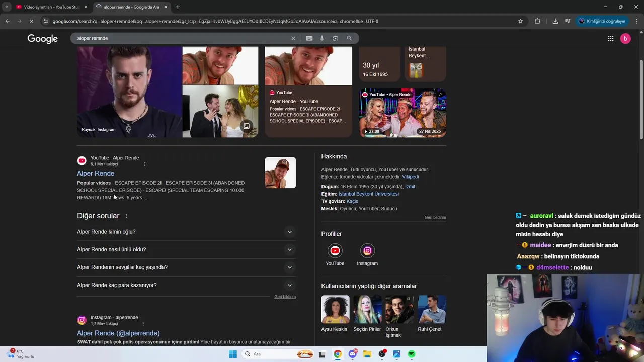This screenshot has height=362, width=644.
Task: Close the YouTube Studio tab
Action: pyautogui.click(x=86, y=7)
